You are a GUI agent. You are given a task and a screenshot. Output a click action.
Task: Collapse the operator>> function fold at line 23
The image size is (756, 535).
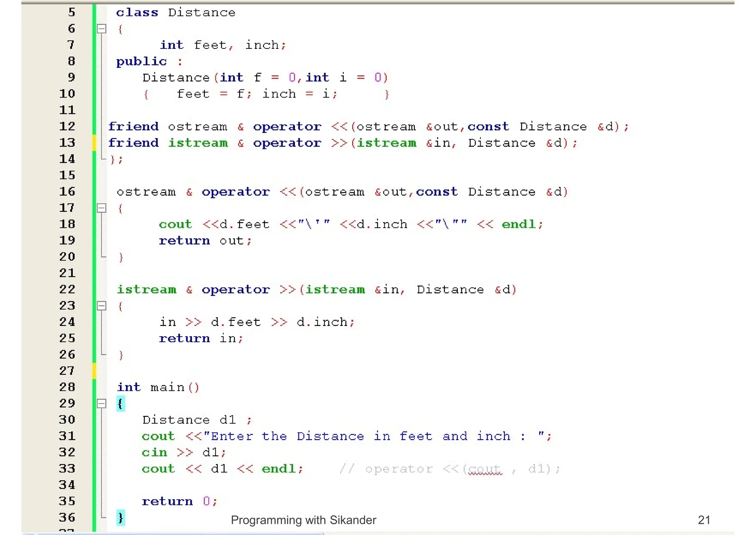point(102,306)
